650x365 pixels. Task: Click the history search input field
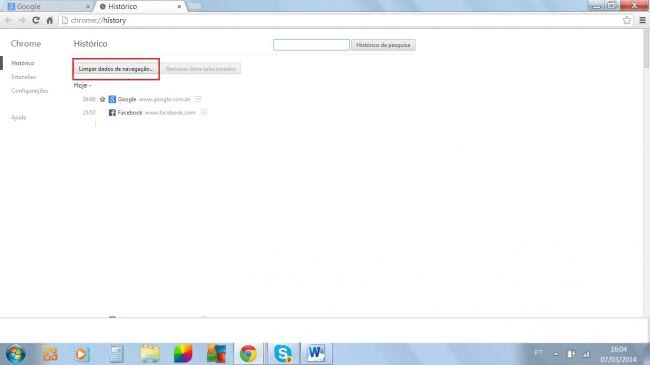[311, 45]
